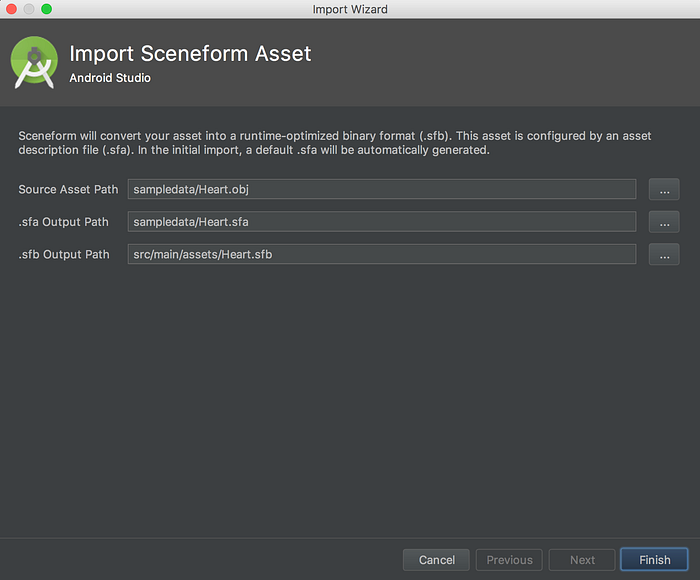Click the Source Asset Path text field
Viewport: 700px width, 580px height.
[x=382, y=189]
